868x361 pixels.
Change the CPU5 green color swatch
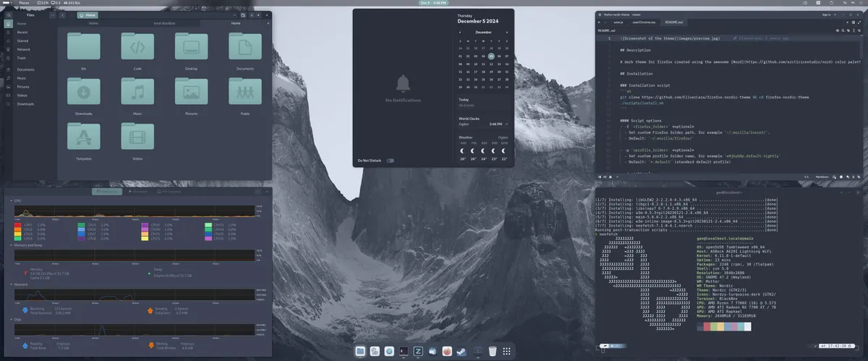click(x=81, y=224)
